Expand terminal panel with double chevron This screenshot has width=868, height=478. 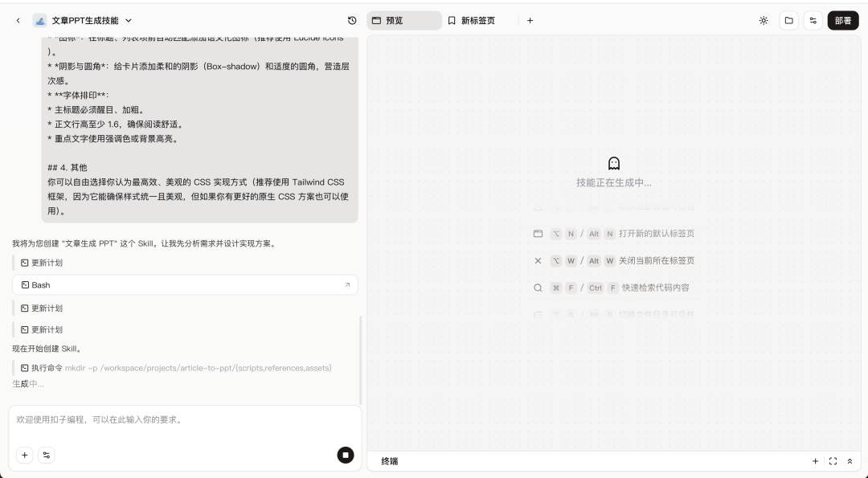(850, 461)
